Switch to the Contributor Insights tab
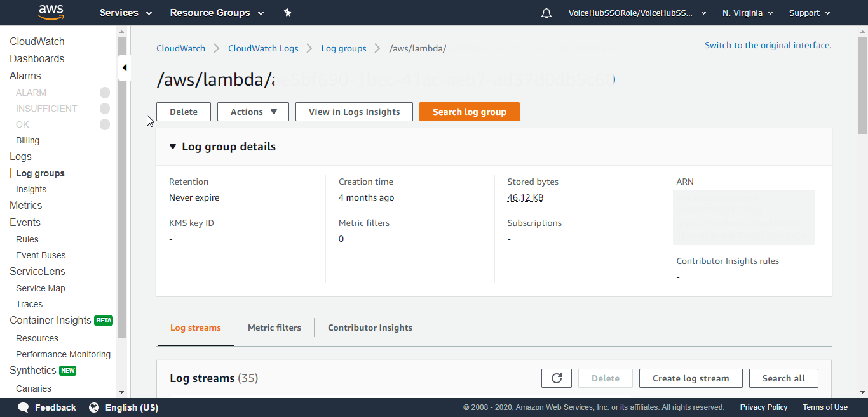Image resolution: width=868 pixels, height=417 pixels. [x=370, y=328]
